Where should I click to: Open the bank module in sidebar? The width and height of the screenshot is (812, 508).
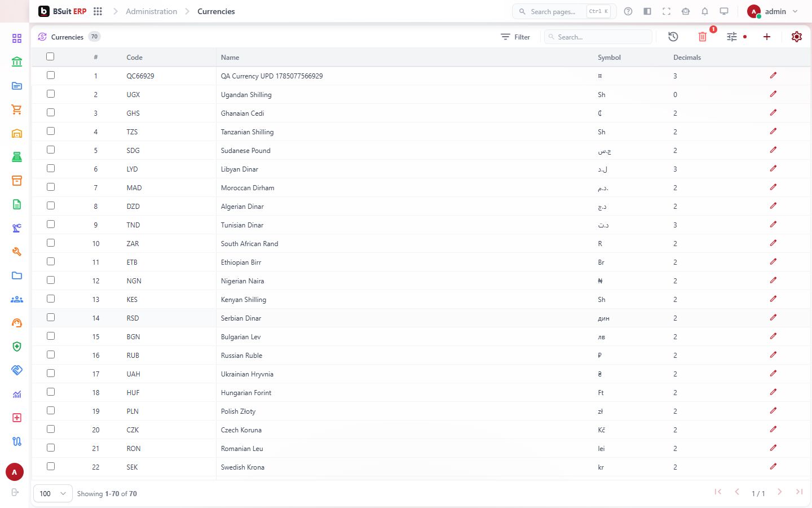(17, 62)
